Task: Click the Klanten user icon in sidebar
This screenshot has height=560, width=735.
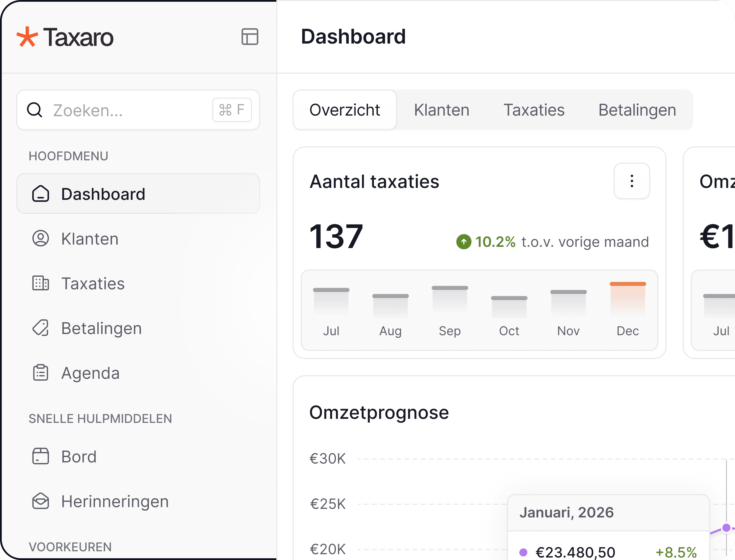Action: pos(41,239)
